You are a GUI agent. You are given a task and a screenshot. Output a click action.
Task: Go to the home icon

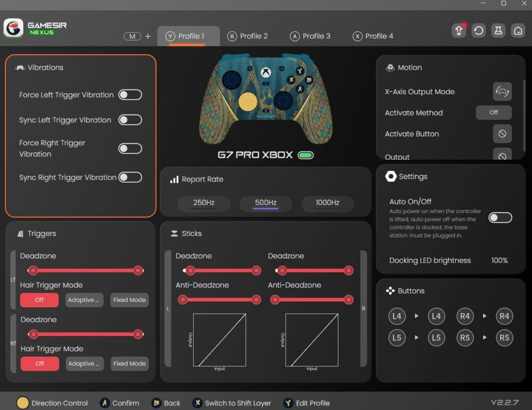coord(518,30)
